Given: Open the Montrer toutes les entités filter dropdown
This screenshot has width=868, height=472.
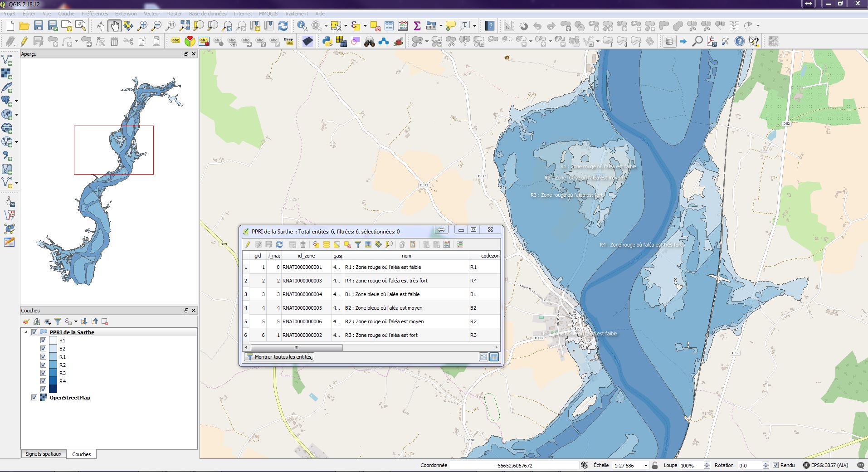Looking at the screenshot, I should coord(279,357).
